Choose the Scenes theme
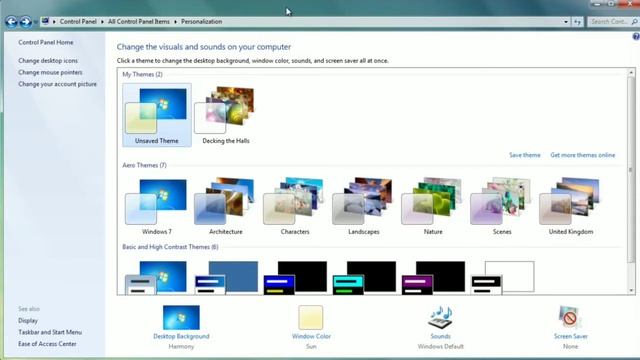 (502, 206)
